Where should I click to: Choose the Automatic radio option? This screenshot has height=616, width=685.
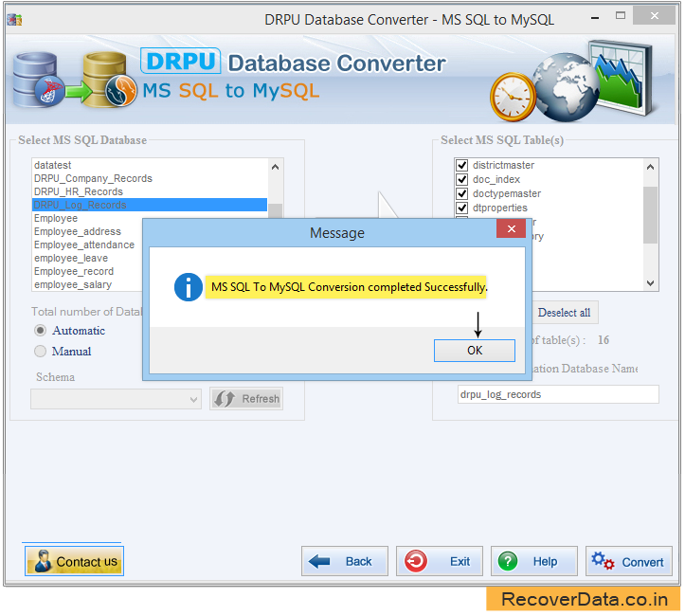40,331
